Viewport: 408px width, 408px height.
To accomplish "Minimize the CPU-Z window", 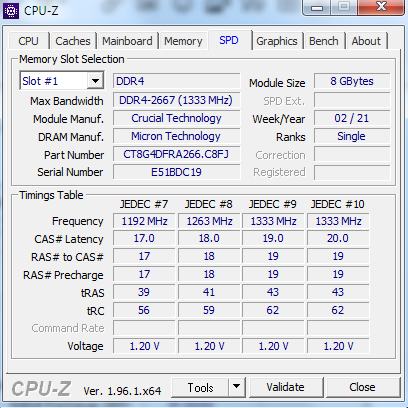I will [x=317, y=7].
